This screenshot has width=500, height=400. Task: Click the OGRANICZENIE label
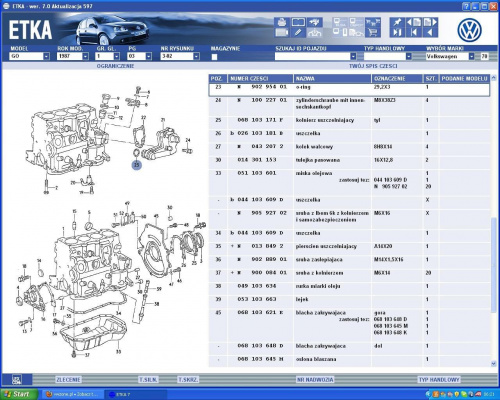coord(115,66)
